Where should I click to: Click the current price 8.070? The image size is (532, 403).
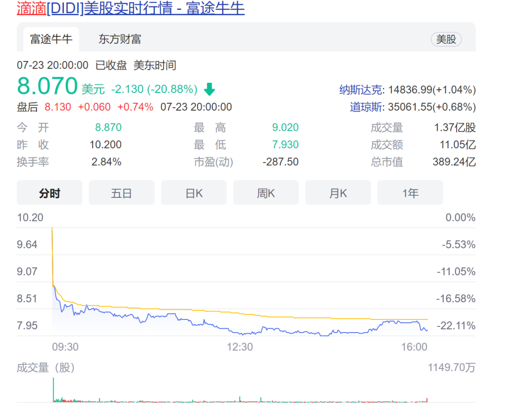click(47, 86)
